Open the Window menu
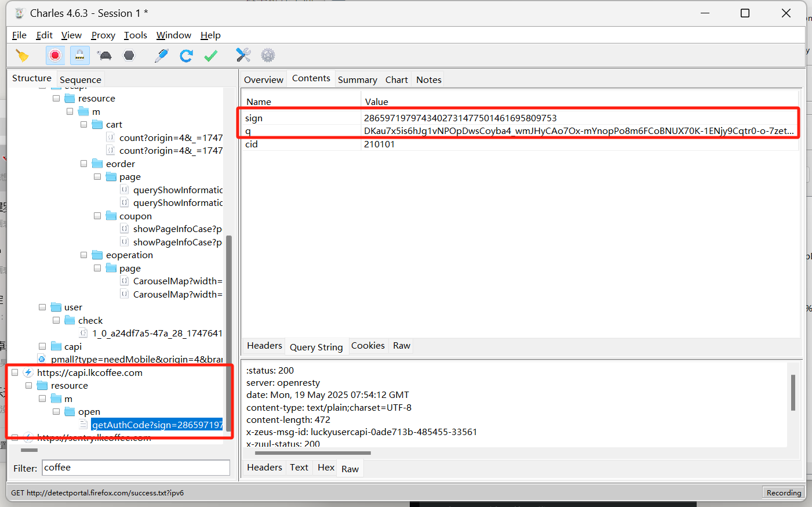812x507 pixels. [174, 35]
